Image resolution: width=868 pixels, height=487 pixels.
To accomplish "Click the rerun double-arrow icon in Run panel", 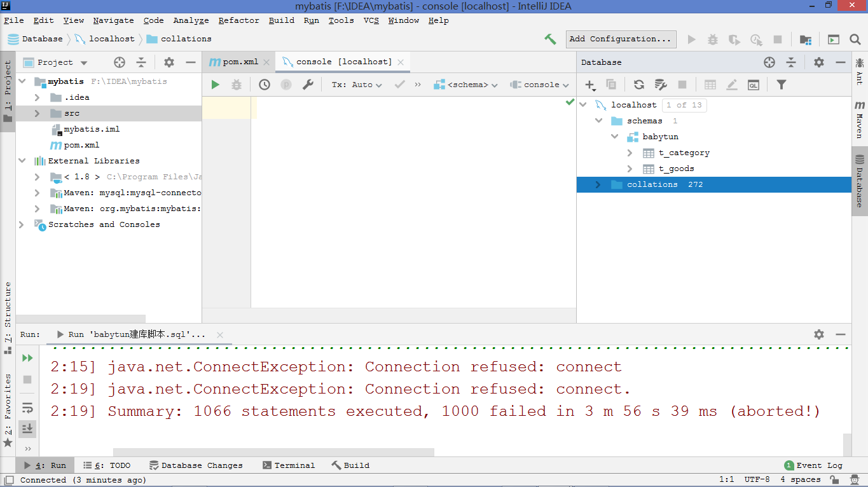I will 27,358.
